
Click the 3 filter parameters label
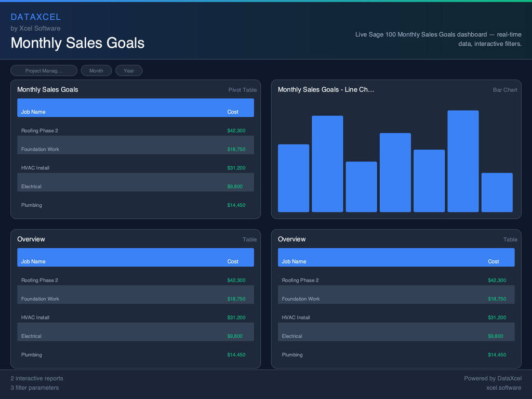(x=34, y=388)
